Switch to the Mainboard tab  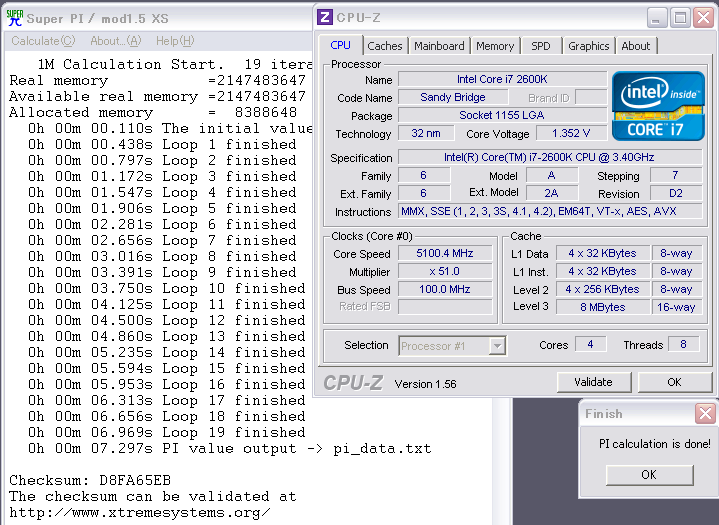point(439,46)
